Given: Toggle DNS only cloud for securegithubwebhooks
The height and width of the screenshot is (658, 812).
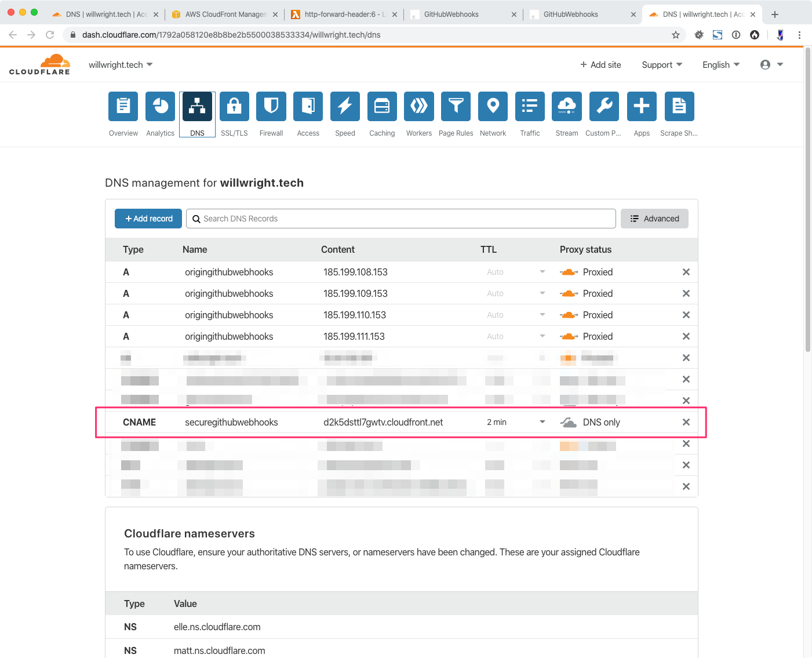Looking at the screenshot, I should click(x=569, y=422).
